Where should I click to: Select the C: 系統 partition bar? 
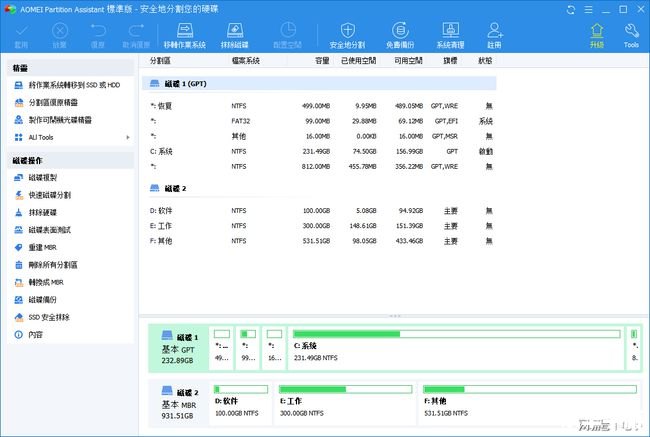[x=456, y=344]
